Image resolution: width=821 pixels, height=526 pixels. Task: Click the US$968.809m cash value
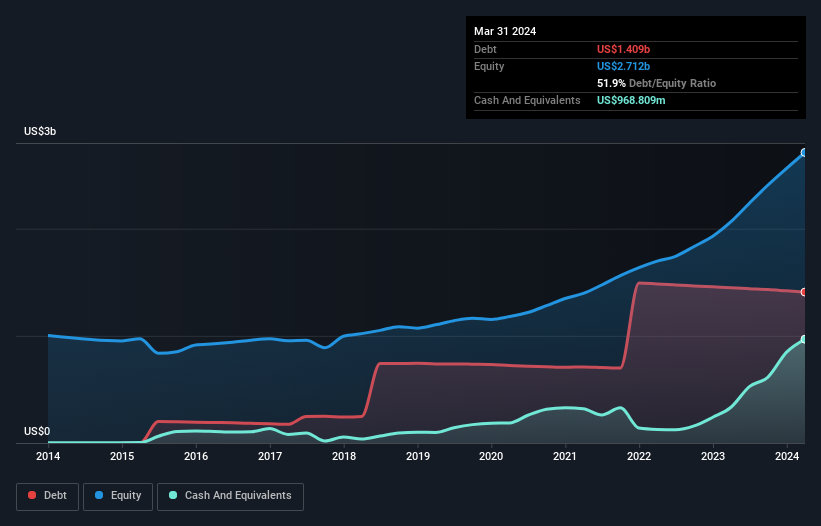click(x=631, y=100)
